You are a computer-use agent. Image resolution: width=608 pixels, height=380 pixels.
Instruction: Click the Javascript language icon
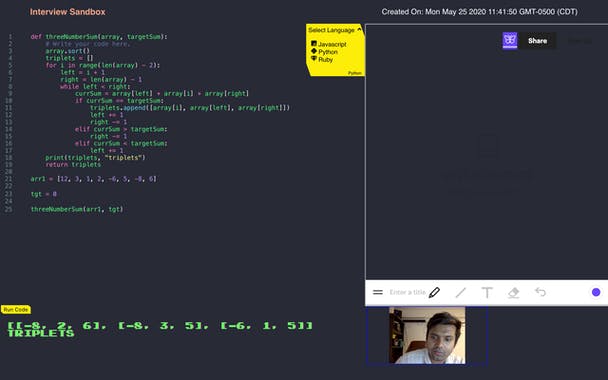[314, 43]
